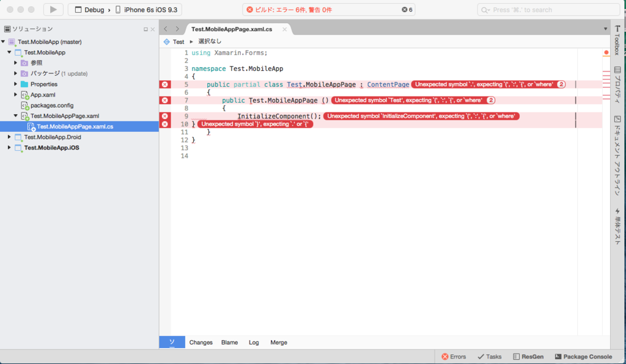The height and width of the screenshot is (364, 626).
Task: Open the プロパティ properties side pad
Action: [617, 85]
